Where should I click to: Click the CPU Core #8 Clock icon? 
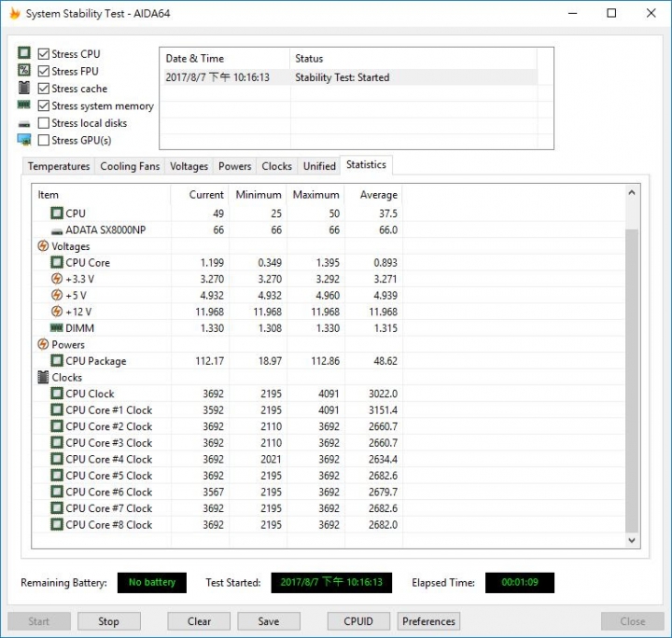57,524
